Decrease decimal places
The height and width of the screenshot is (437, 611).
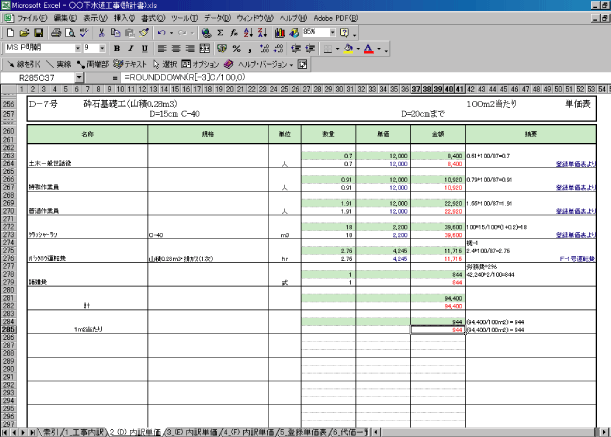pos(279,49)
